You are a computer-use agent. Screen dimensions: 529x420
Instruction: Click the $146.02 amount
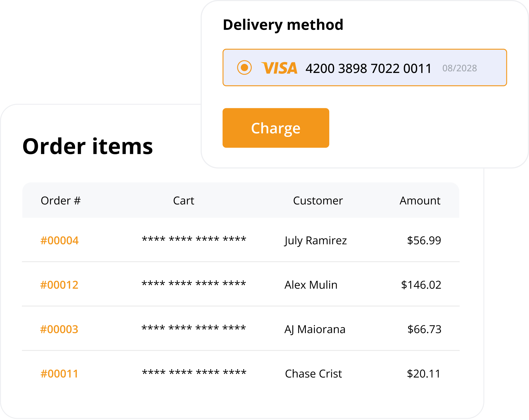tap(421, 285)
